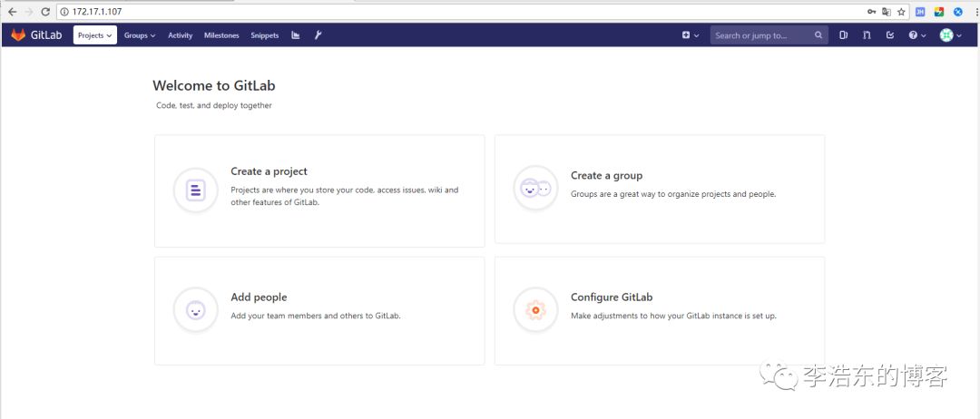Open the Issues icon in navbar
Image resolution: width=980 pixels, height=419 pixels.
tap(843, 35)
